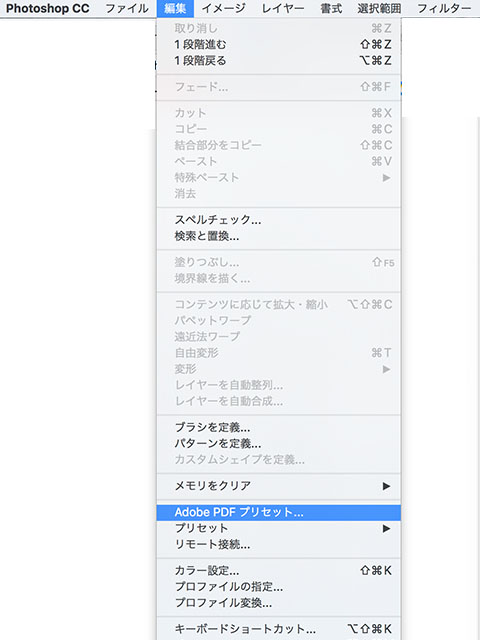Image resolution: width=480 pixels, height=640 pixels.
Task: Select スペルチェック... menu entry
Action: pyautogui.click(x=279, y=220)
